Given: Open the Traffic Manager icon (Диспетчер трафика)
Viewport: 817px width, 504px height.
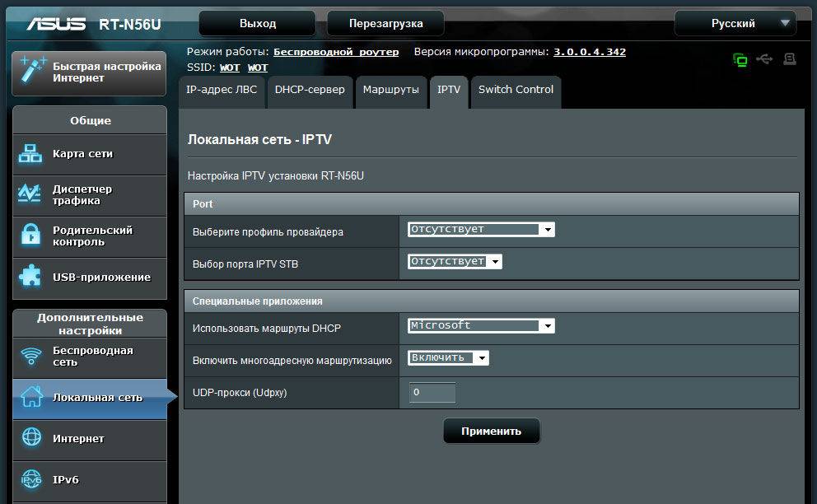Looking at the screenshot, I should [30, 194].
